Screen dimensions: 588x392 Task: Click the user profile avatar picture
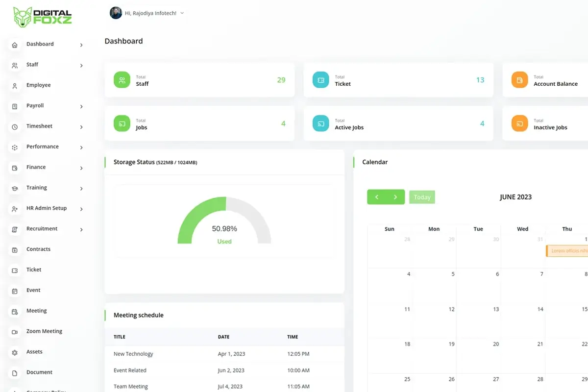point(116,13)
